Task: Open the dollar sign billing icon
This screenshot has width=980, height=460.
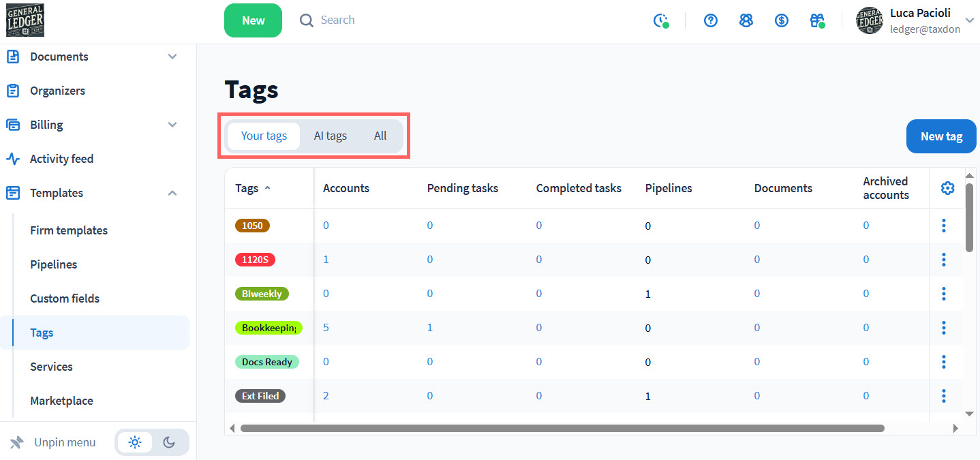Action: [782, 20]
